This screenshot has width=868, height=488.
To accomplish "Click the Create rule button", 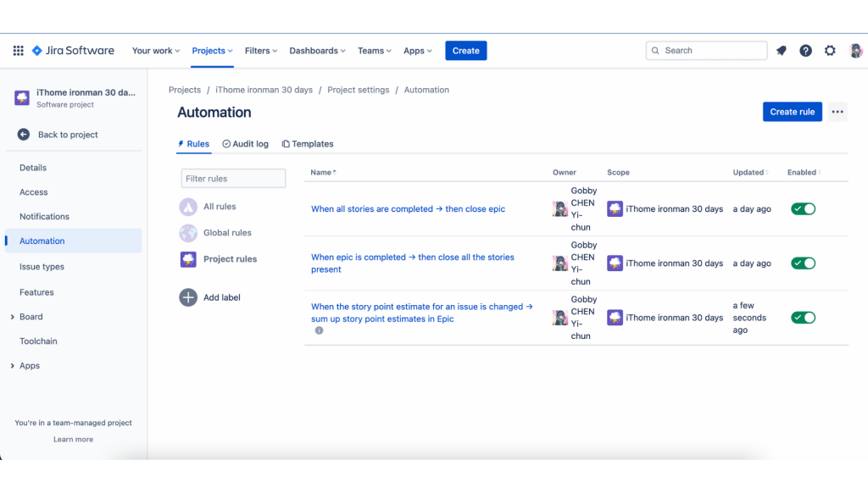I will 793,112.
